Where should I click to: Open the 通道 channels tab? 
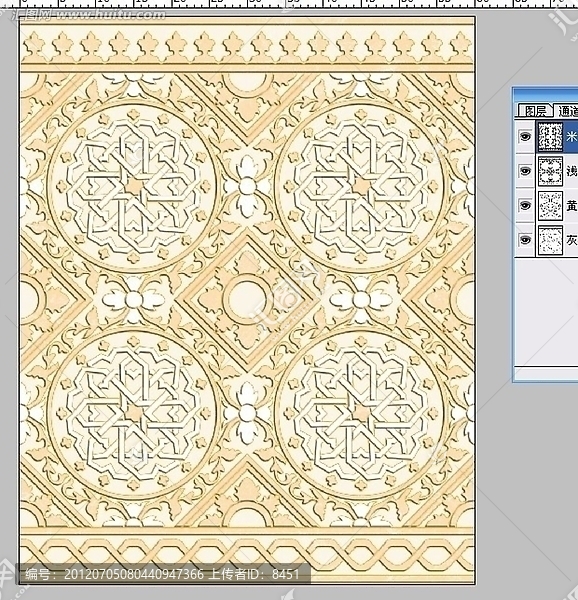567,111
